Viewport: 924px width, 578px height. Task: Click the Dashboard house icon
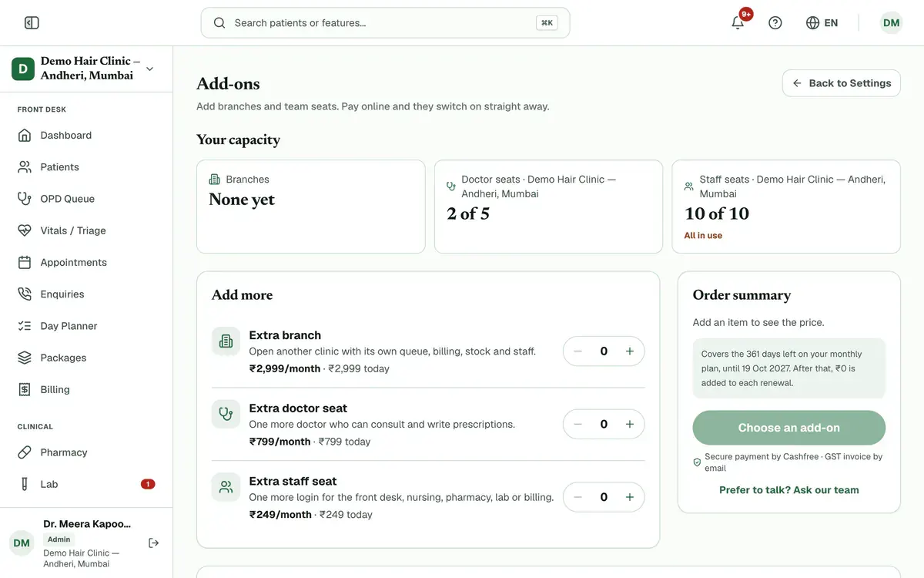[25, 136]
